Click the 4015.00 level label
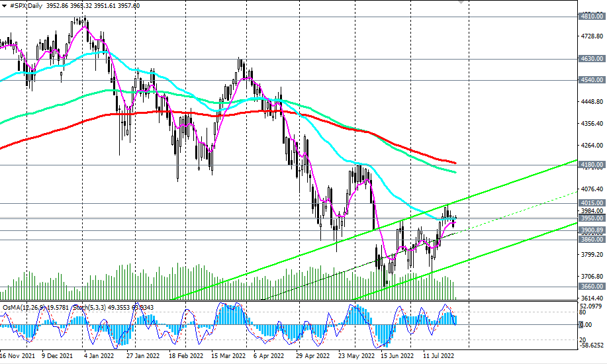607x364 pixels. pos(592,203)
